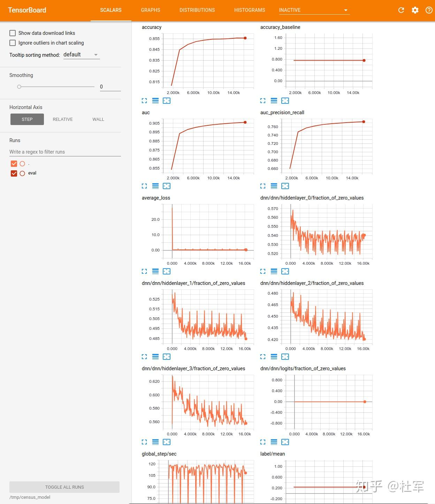Image resolution: width=435 pixels, height=504 pixels.
Task: Fit domain to data on the auc_precision_recall chart
Action: click(x=285, y=186)
